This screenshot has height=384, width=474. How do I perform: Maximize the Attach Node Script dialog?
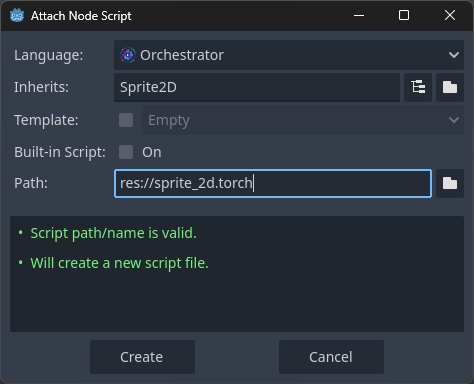point(404,15)
